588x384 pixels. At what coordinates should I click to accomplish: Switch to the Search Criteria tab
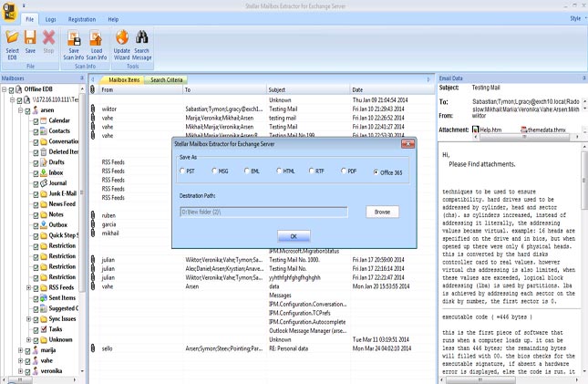click(x=167, y=80)
